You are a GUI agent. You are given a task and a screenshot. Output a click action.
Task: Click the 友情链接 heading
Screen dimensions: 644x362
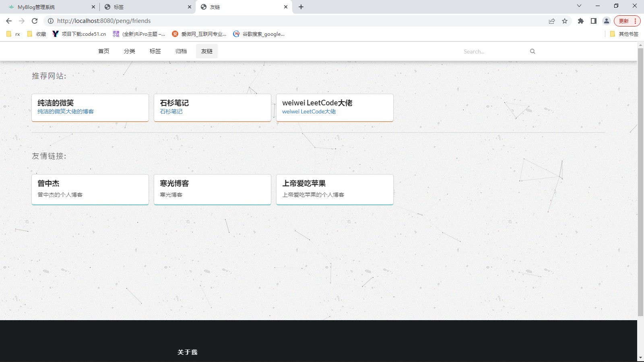pos(49,156)
